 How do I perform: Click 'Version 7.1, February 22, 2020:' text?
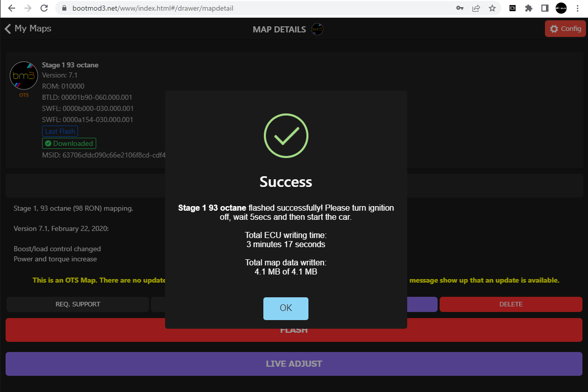click(x=61, y=228)
